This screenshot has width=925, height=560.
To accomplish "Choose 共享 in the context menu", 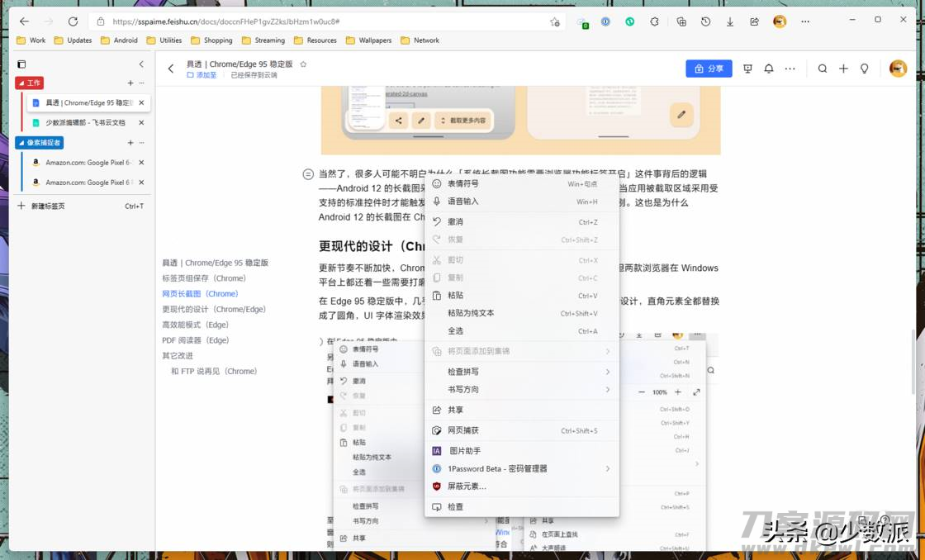I will pos(521,410).
